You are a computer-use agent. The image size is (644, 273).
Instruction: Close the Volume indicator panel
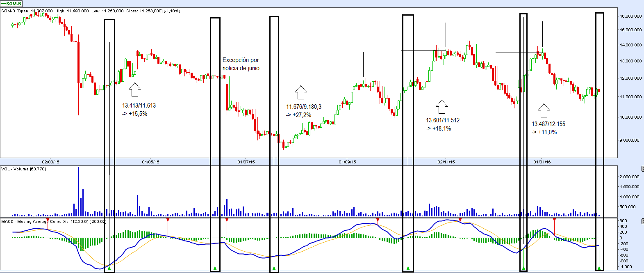click(x=642, y=169)
